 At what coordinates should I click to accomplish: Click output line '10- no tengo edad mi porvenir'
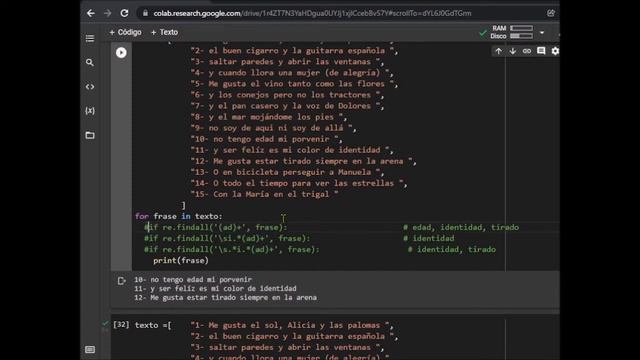tap(193, 280)
